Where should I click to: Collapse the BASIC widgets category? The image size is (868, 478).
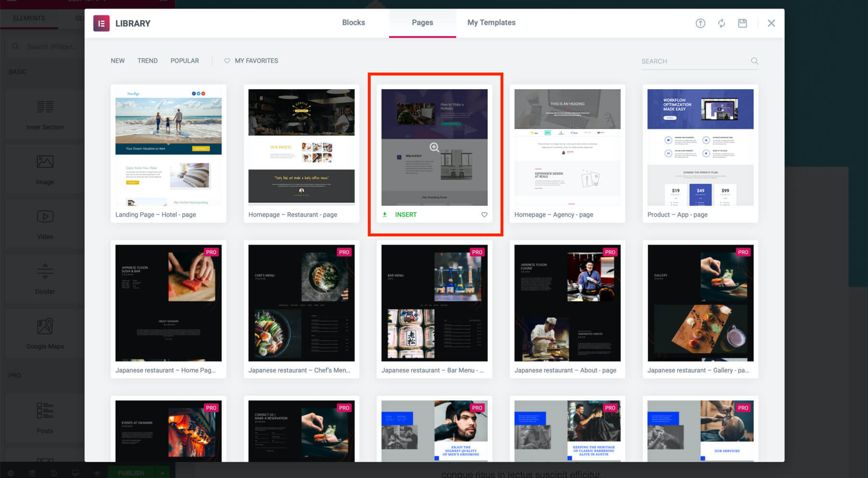click(x=18, y=72)
